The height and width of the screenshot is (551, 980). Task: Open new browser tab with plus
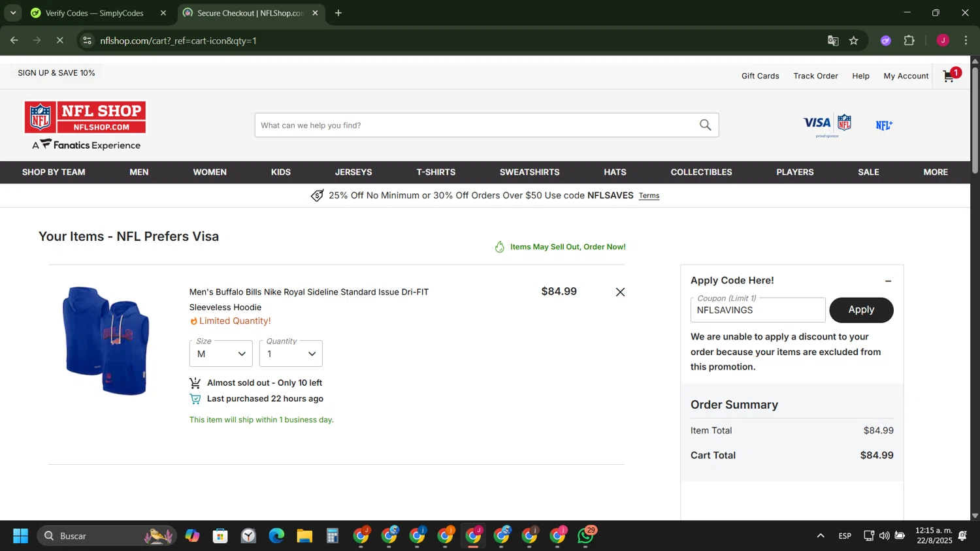(338, 13)
